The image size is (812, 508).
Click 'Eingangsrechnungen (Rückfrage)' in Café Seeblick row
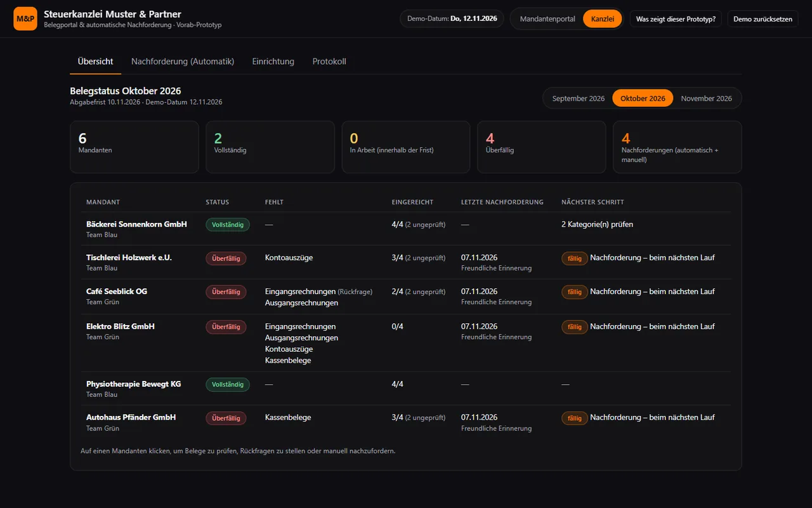point(318,291)
